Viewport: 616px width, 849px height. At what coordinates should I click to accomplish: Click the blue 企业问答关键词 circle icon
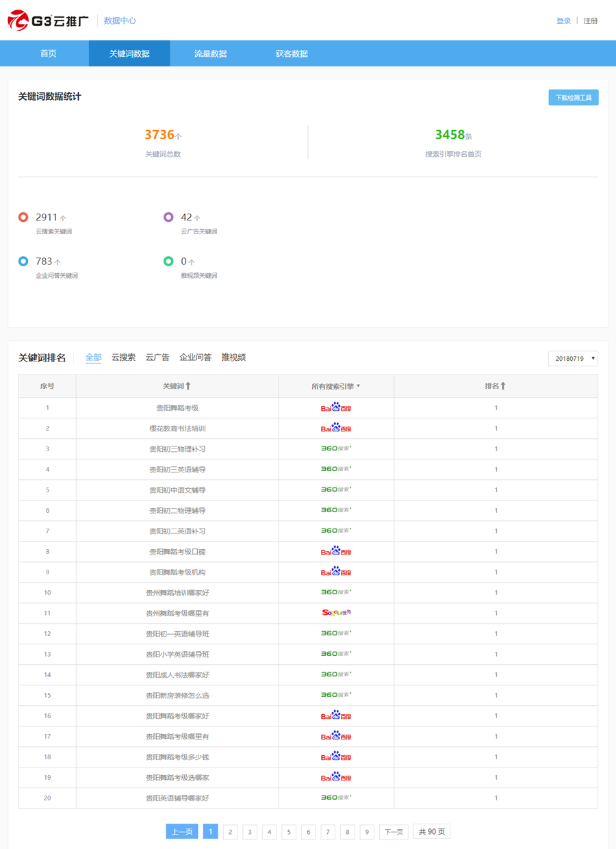click(23, 261)
